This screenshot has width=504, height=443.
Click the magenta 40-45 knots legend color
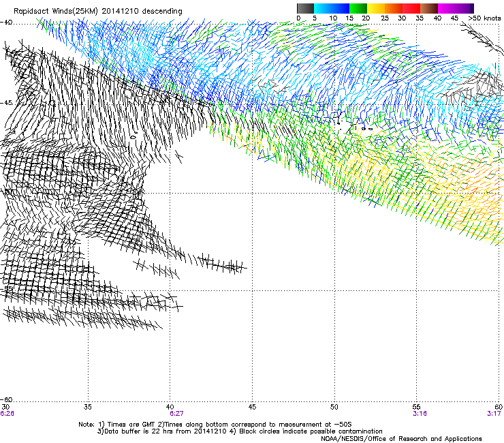(447, 8)
